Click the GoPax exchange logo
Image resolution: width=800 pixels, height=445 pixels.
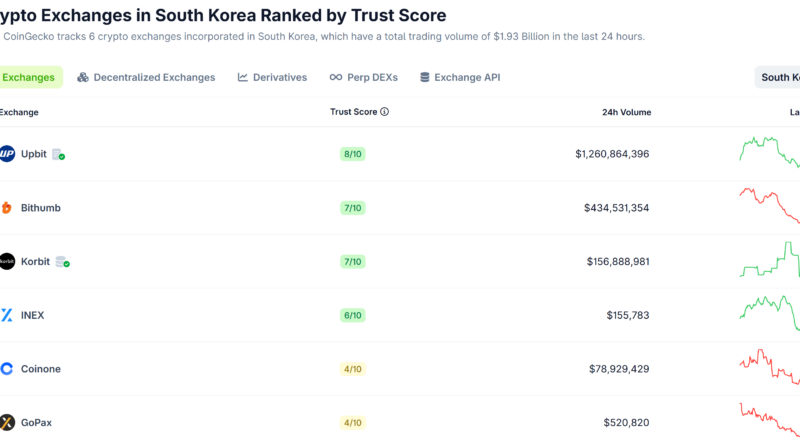pos(7,422)
